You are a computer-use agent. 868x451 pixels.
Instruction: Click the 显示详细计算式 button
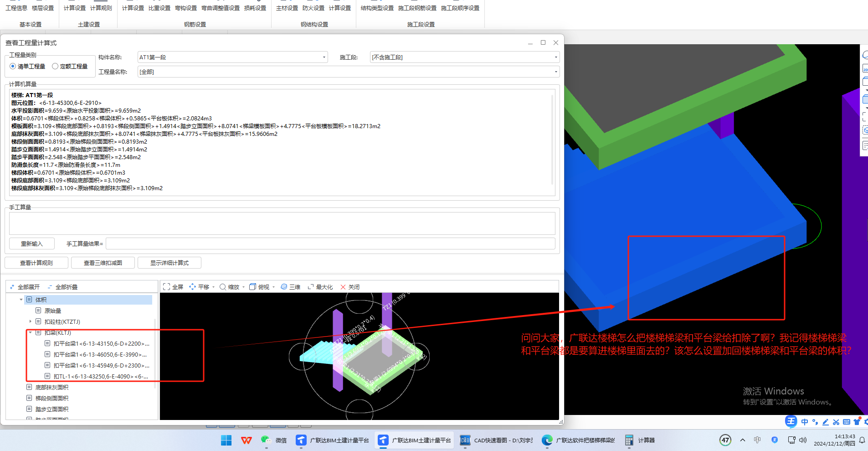pyautogui.click(x=169, y=263)
